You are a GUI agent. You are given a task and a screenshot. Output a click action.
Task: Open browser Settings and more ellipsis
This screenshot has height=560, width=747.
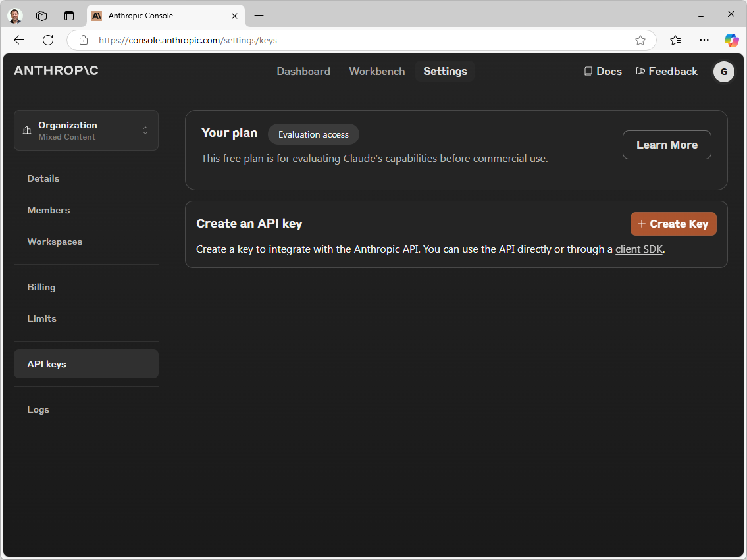(x=704, y=40)
